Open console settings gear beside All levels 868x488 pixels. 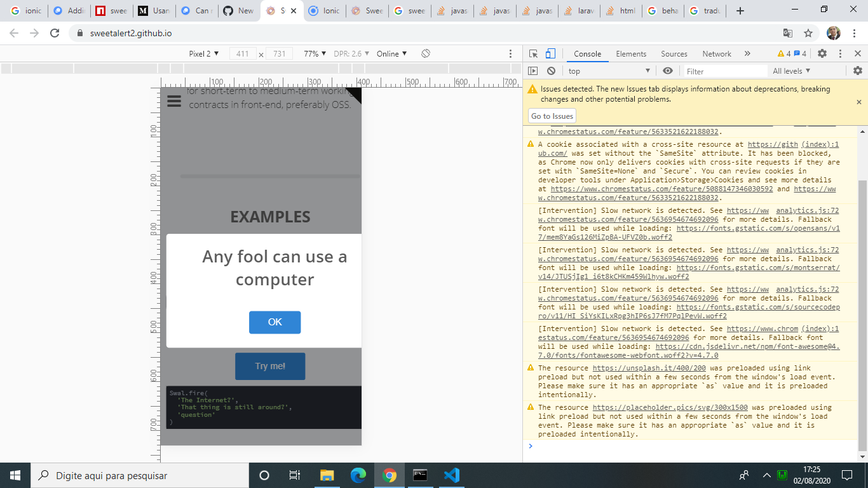pos(858,71)
